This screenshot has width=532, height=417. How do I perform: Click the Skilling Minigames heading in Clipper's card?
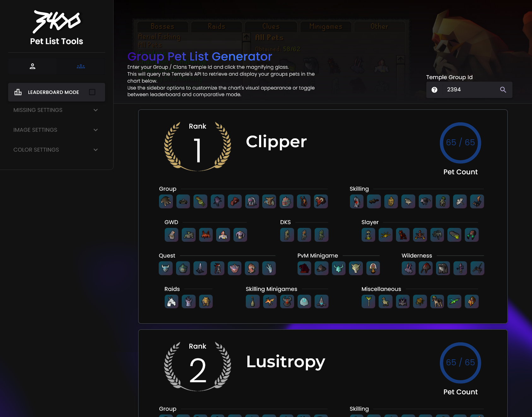tap(271, 289)
